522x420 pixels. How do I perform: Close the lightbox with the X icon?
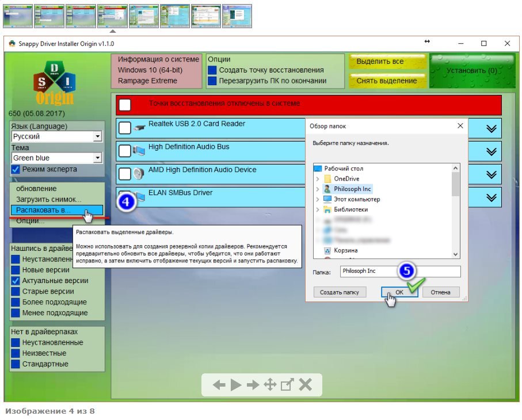coord(305,385)
